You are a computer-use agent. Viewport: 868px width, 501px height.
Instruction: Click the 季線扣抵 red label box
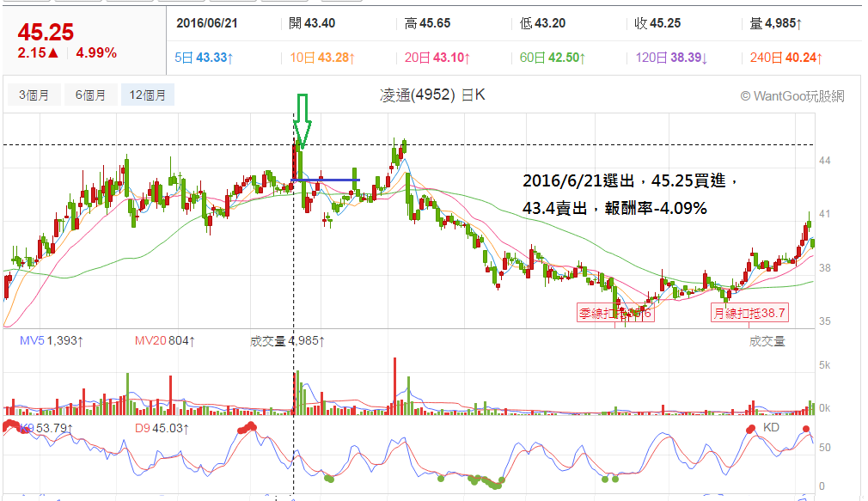pos(615,314)
